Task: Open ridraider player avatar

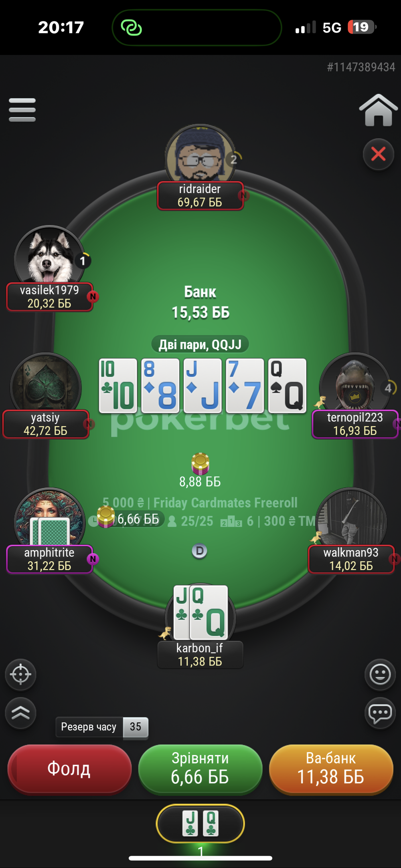Action: (x=200, y=154)
